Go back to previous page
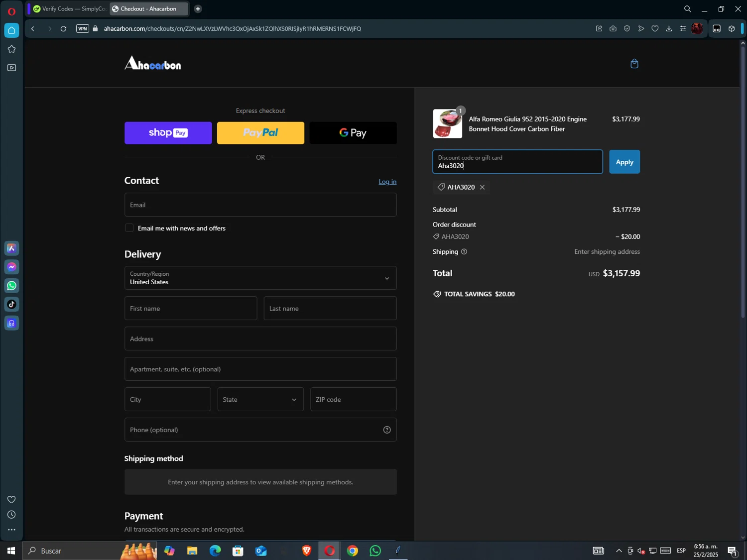The width and height of the screenshot is (747, 560). coord(33,29)
